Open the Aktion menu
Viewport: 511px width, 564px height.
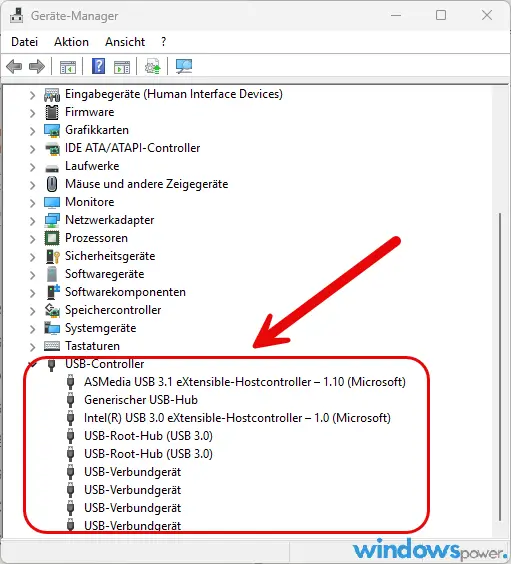(71, 42)
